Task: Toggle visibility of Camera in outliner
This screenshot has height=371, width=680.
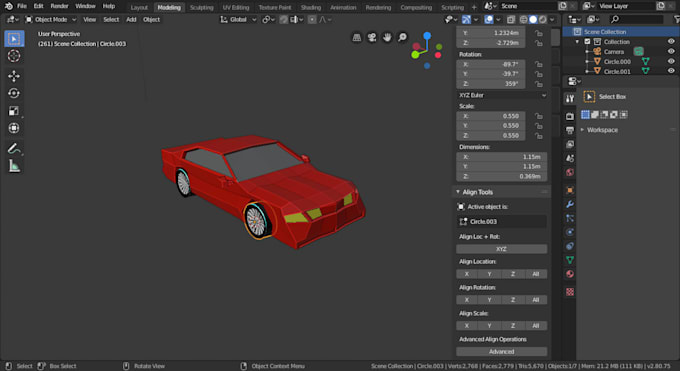Action: coord(671,51)
